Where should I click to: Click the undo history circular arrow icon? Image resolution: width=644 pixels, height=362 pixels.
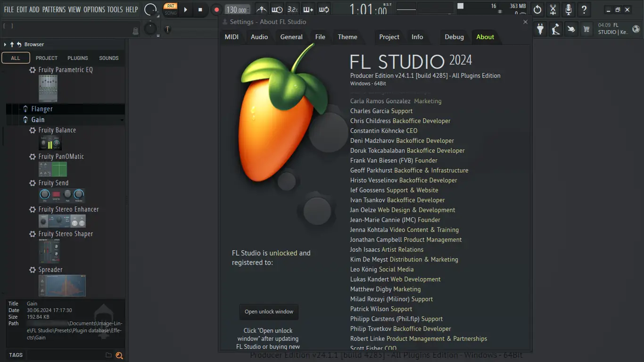[x=537, y=9]
